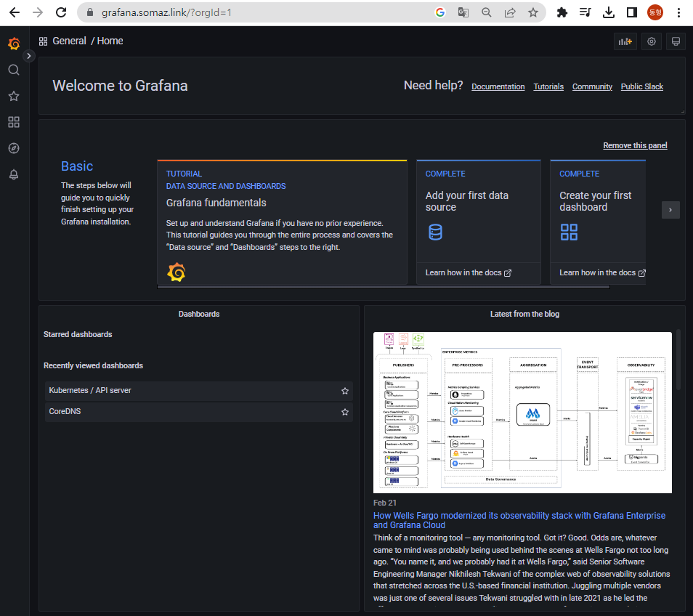Image resolution: width=693 pixels, height=616 pixels.
Task: Open CoreDNS dashboard
Action: click(x=199, y=412)
